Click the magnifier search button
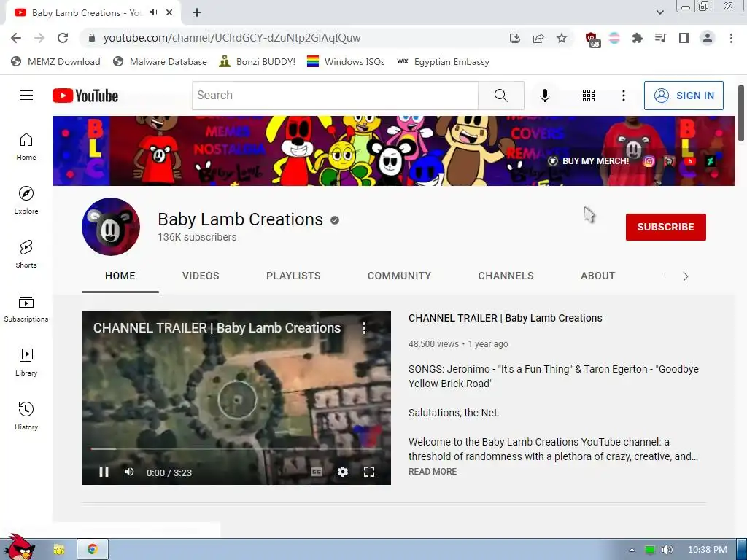This screenshot has height=560, width=747. pyautogui.click(x=500, y=96)
